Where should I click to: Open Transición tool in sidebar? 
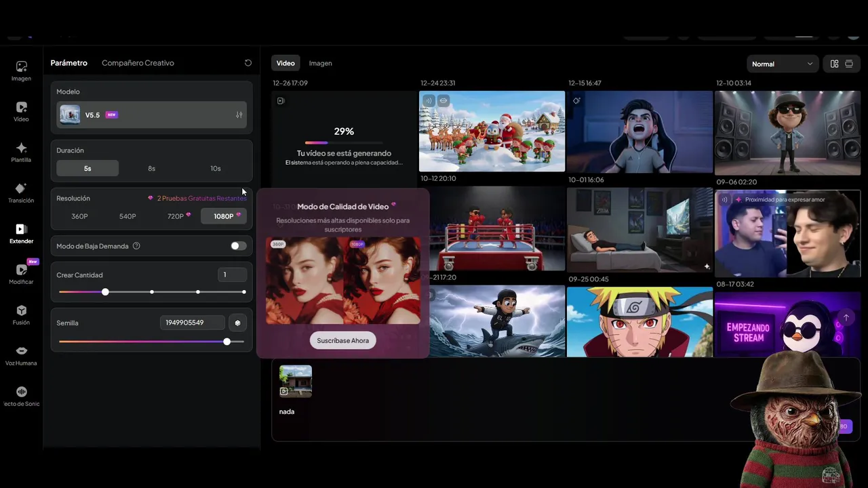coord(21,192)
